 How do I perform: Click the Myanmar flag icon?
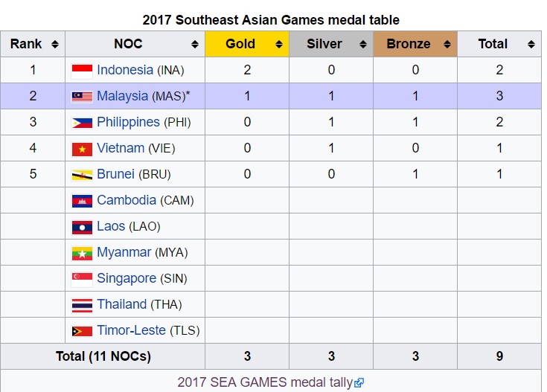point(82,253)
